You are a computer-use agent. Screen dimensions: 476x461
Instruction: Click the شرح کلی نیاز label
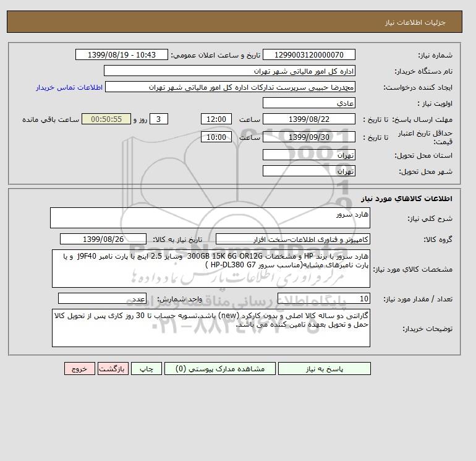click(430, 218)
